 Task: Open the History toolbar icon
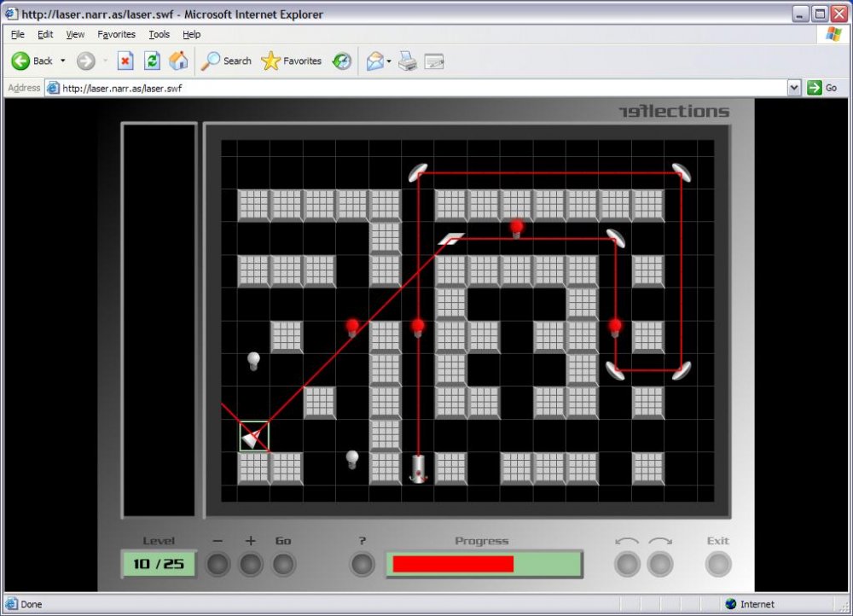click(342, 61)
